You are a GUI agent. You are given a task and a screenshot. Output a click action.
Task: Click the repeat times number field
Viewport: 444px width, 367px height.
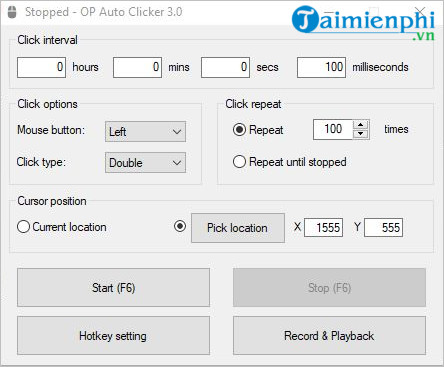pyautogui.click(x=333, y=129)
